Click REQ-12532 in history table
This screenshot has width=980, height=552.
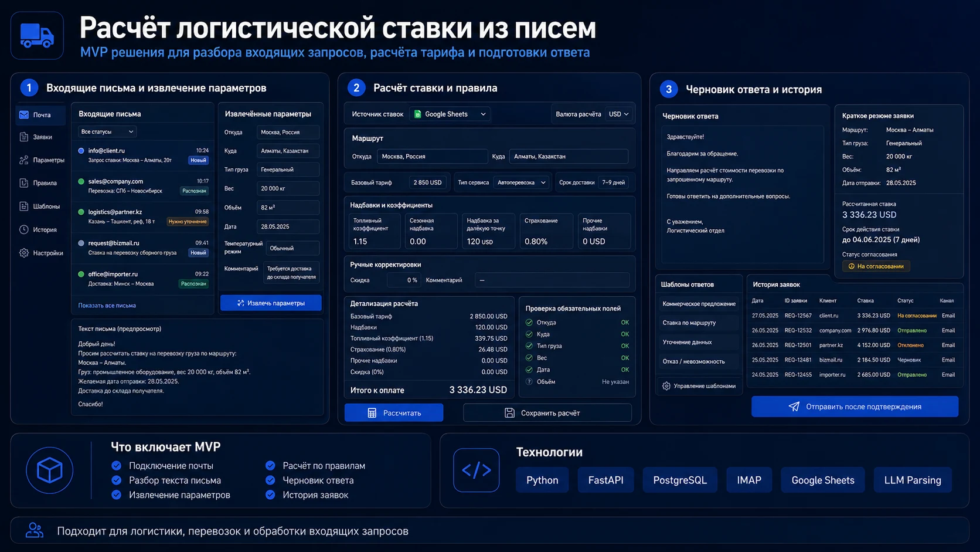(x=798, y=330)
